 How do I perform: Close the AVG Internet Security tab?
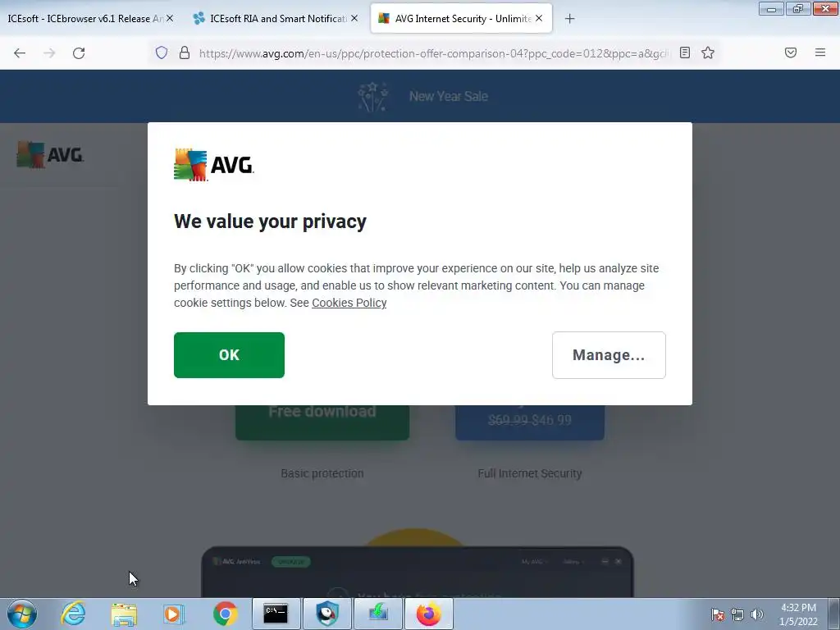tap(539, 18)
